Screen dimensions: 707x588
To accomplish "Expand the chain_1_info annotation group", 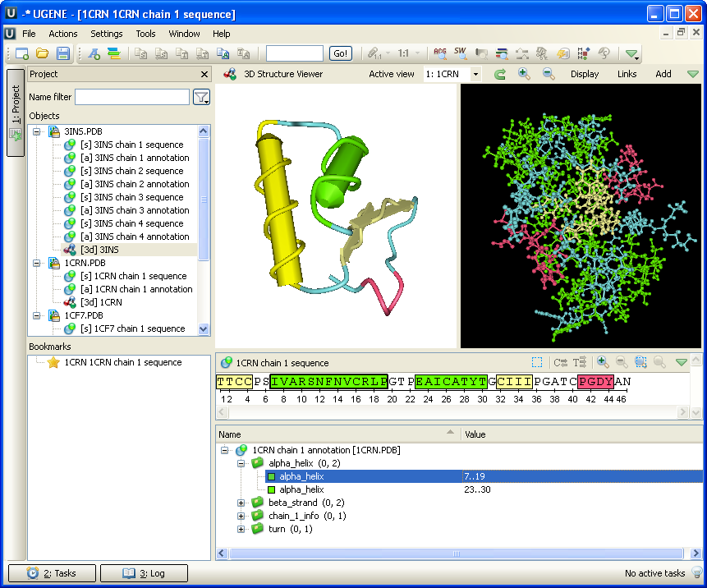I will click(x=241, y=516).
